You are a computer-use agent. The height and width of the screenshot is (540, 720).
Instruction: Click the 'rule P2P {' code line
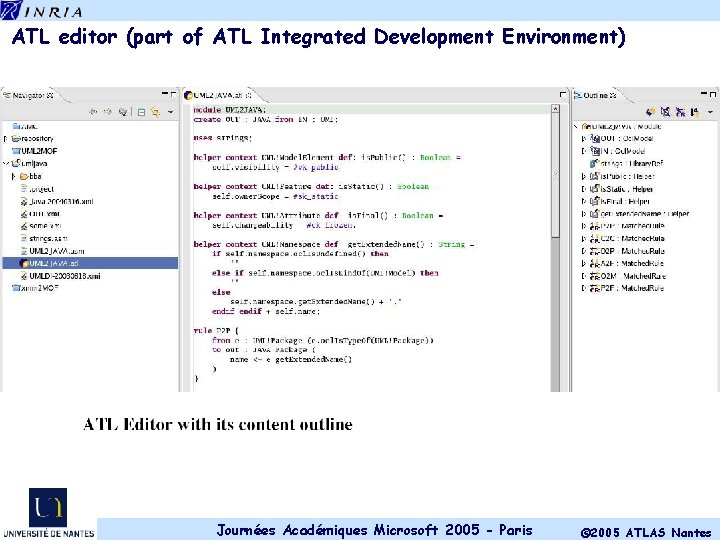pos(216,331)
